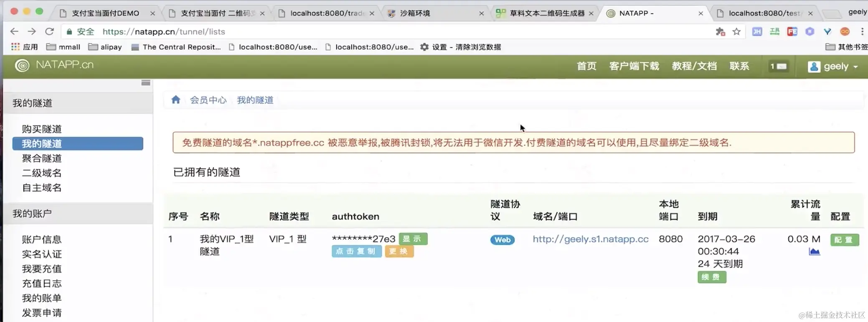Open 充值日志 in sidebar

(42, 283)
